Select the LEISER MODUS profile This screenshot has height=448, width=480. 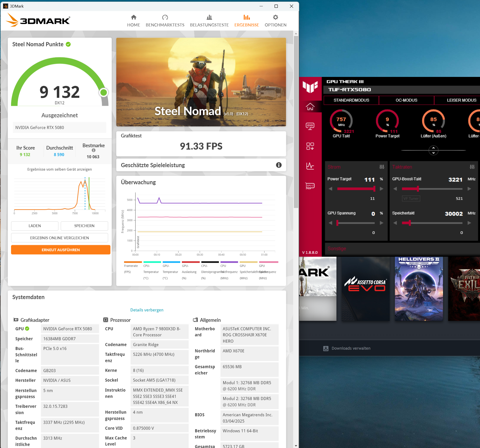[461, 100]
